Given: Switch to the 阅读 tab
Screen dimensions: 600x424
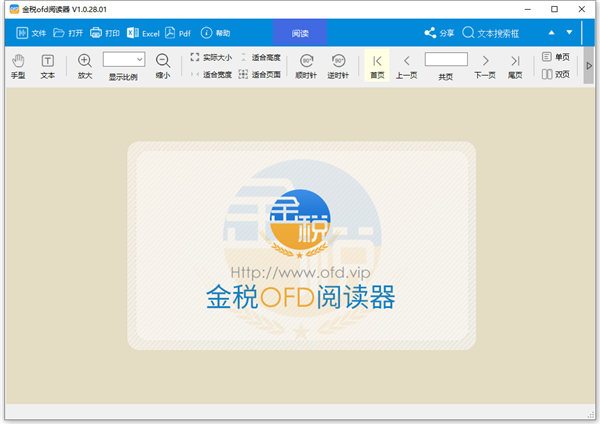Looking at the screenshot, I should coord(300,33).
